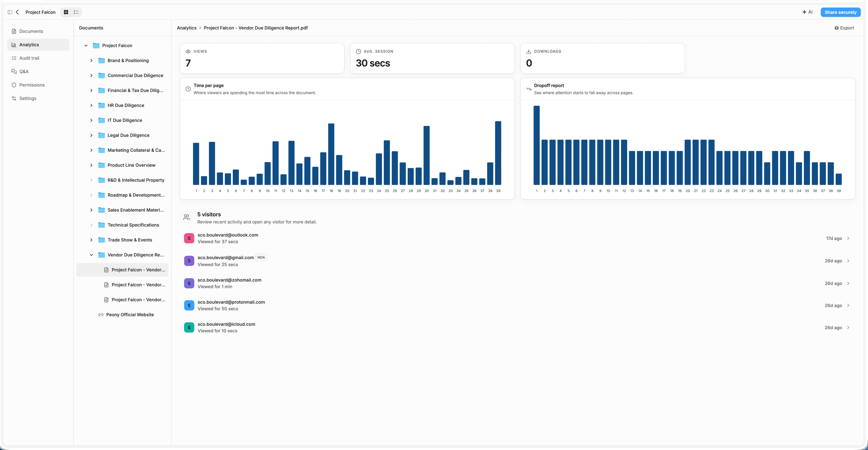Go to Q&A section
The width and height of the screenshot is (868, 450).
(38, 72)
